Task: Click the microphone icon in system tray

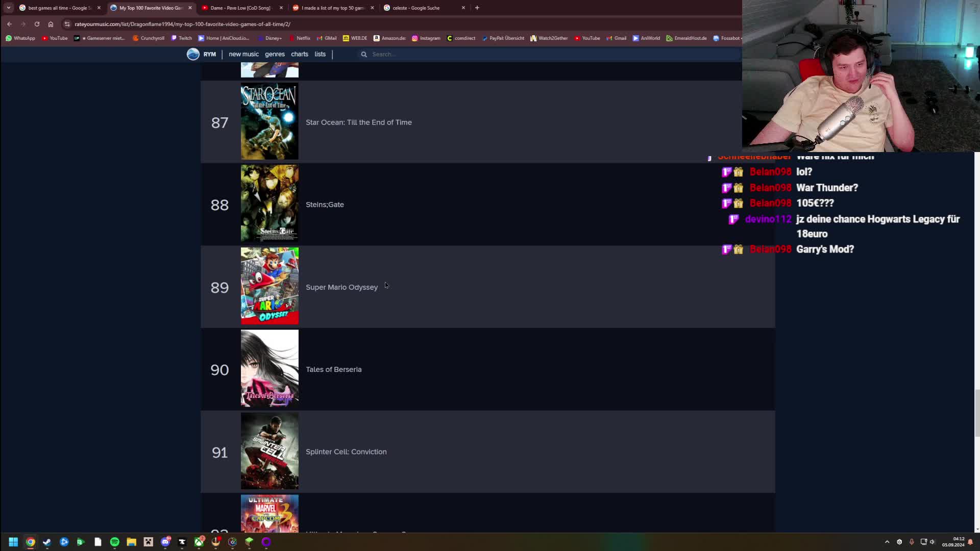Action: pyautogui.click(x=912, y=542)
